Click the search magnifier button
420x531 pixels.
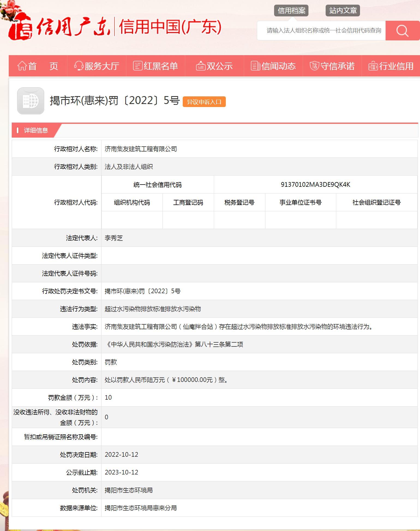[x=403, y=31]
